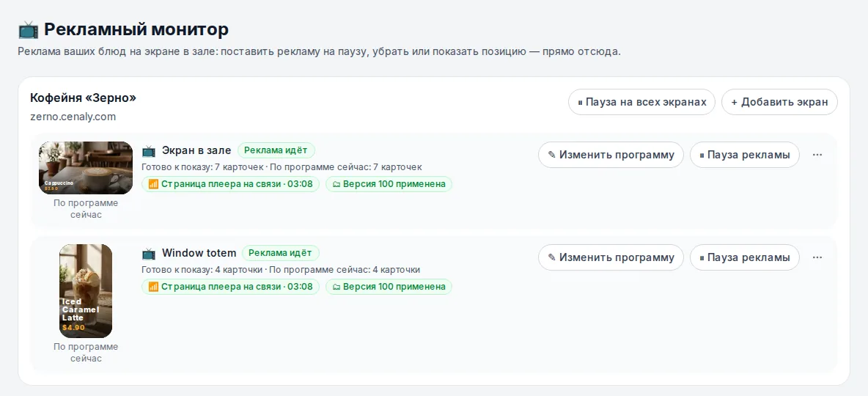Screen dimensions: 868x396
Task: Edit the program for Window totem
Action: [x=611, y=257]
